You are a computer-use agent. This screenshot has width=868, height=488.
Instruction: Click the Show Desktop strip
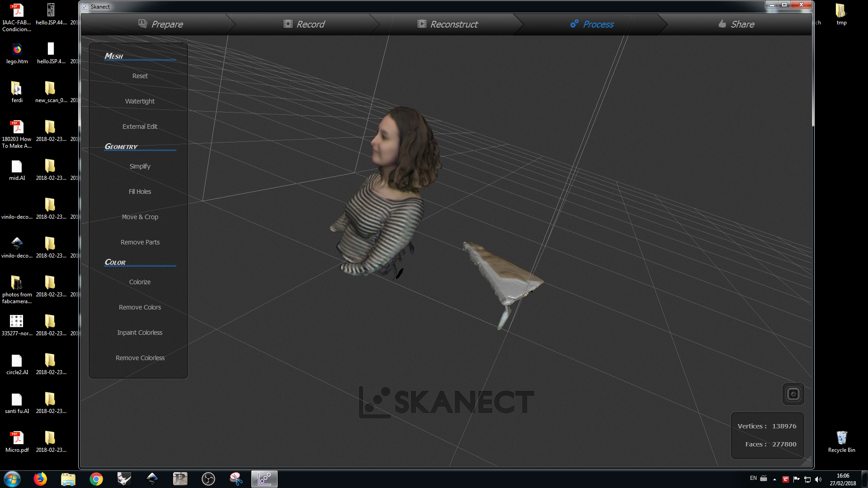coord(865,479)
